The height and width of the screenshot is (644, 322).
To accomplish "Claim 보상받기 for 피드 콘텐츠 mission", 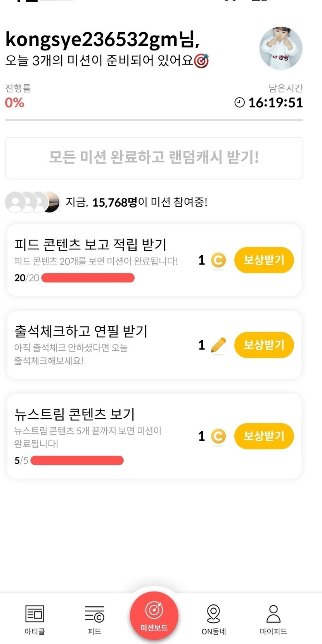I will pyautogui.click(x=264, y=260).
